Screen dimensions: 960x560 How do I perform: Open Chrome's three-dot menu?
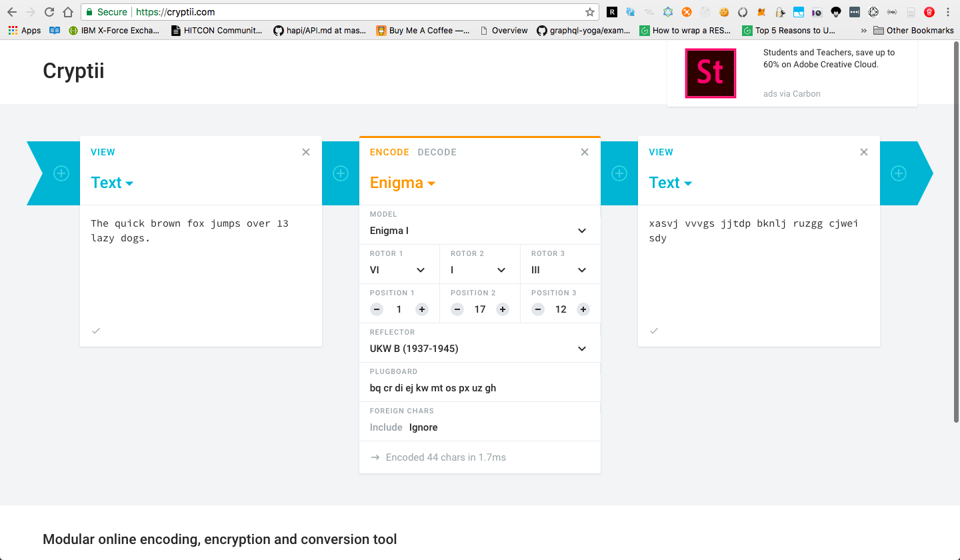tap(948, 12)
